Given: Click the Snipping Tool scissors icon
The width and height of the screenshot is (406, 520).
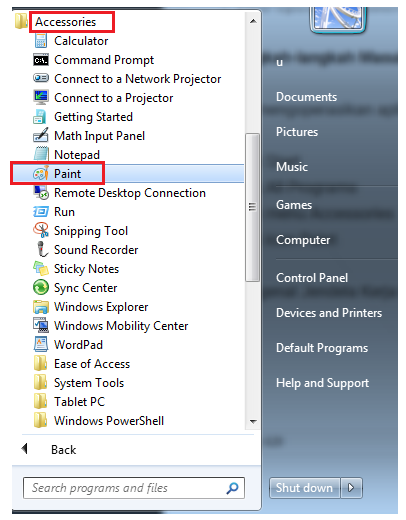Looking at the screenshot, I should coord(41,230).
